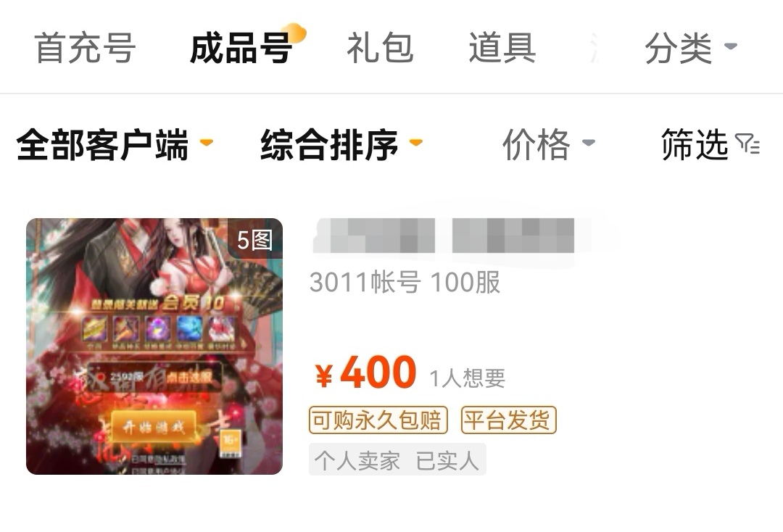
Task: Open the 全部客户端 client filter
Action: coord(115,145)
